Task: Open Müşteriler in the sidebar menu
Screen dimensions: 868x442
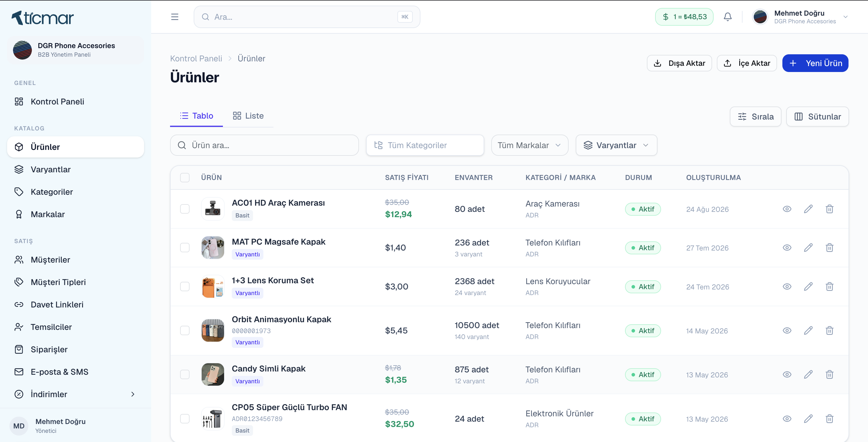Action: pos(76,260)
